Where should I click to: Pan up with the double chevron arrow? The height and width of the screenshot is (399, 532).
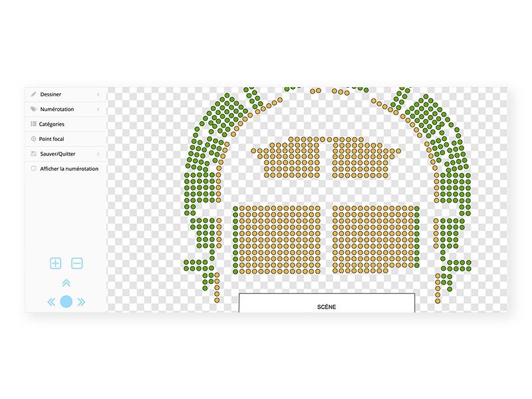pos(66,283)
